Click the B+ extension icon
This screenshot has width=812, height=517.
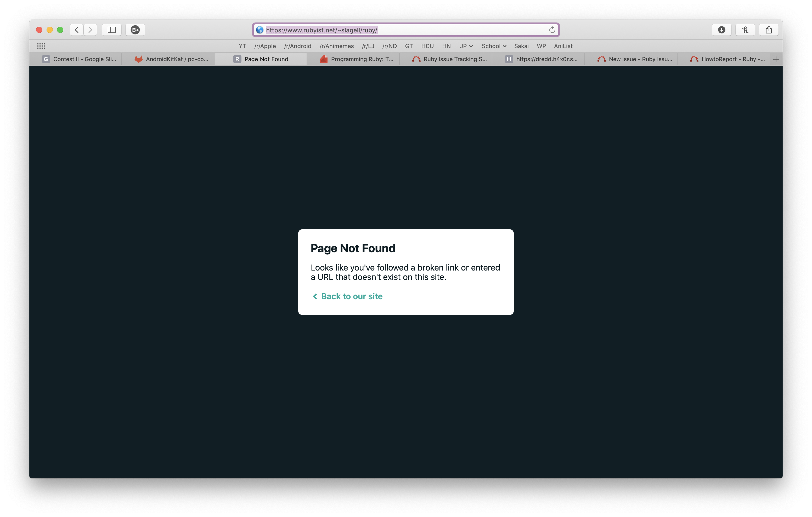coord(135,30)
